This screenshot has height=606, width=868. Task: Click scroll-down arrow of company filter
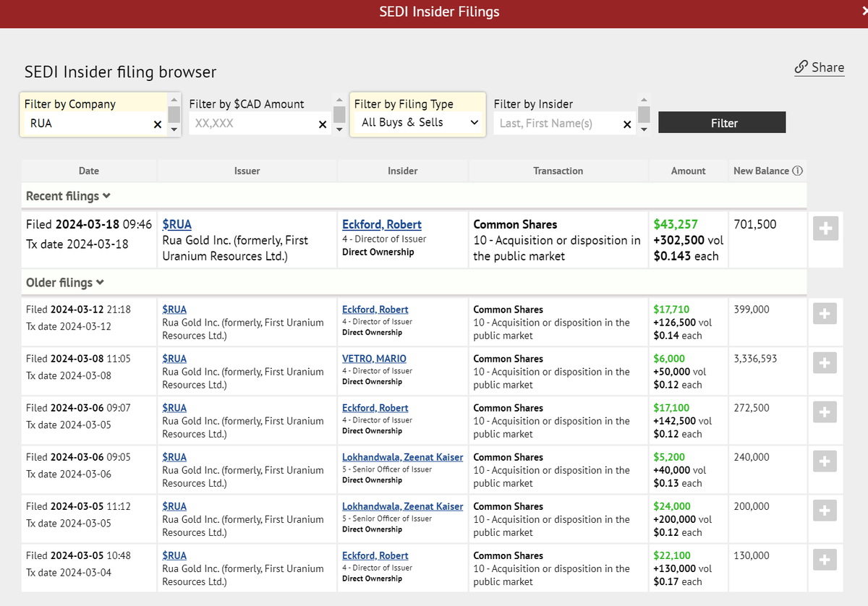coord(174,129)
